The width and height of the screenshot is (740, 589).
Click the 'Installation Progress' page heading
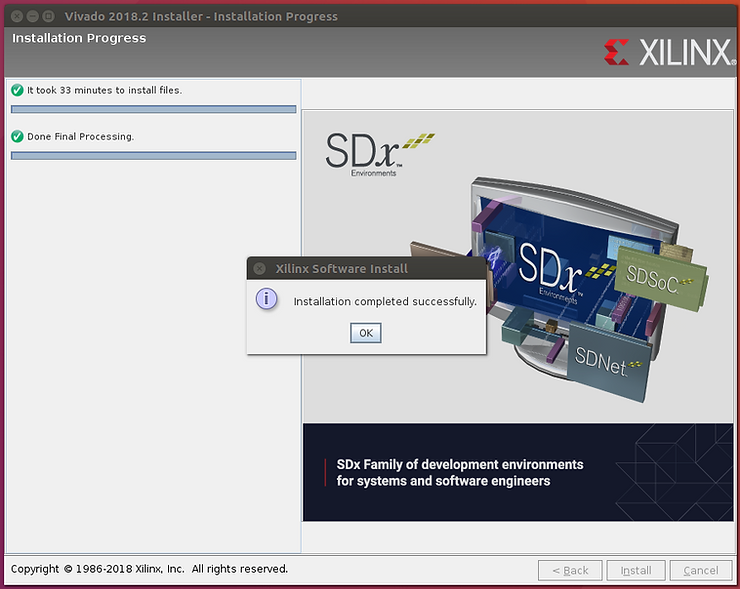click(x=79, y=38)
